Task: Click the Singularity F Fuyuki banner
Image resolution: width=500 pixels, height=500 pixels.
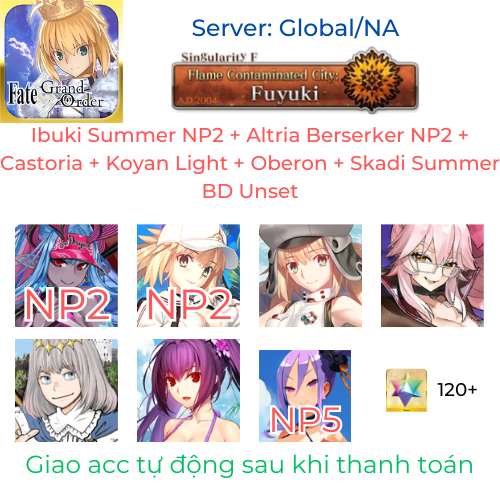Action: pyautogui.click(x=295, y=81)
